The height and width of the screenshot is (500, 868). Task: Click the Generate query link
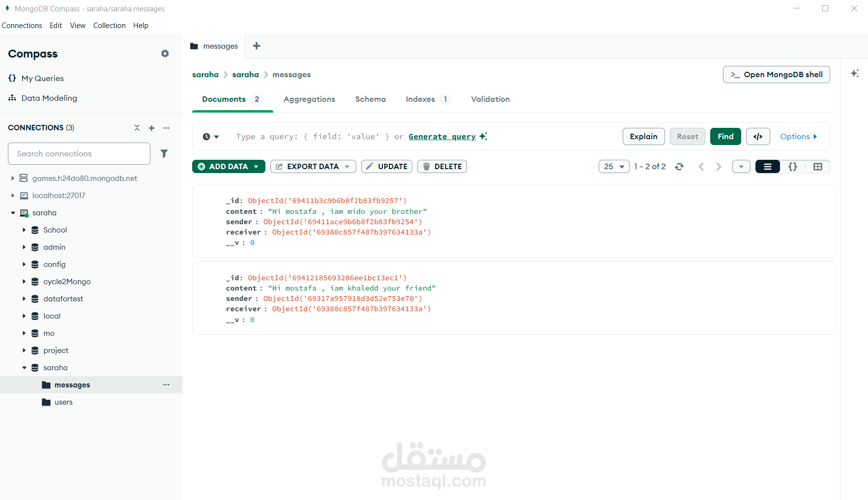(442, 137)
